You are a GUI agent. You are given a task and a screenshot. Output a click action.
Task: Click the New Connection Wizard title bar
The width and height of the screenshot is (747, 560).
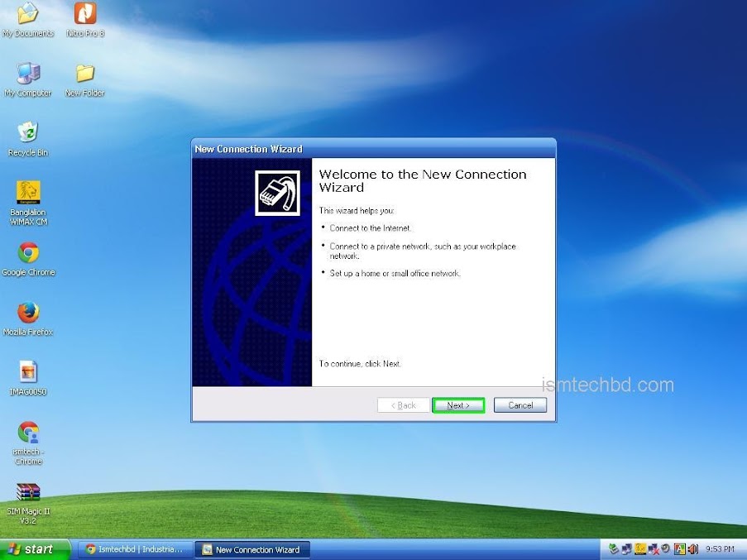point(374,149)
